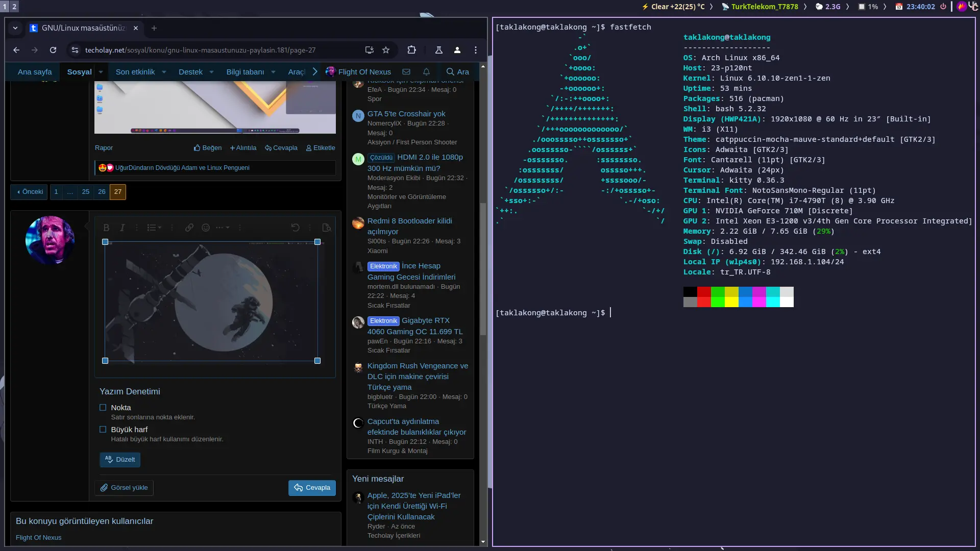Click the TurkTelekom_T7878 network indicator
Image resolution: width=980 pixels, height=551 pixels.
coord(760,7)
